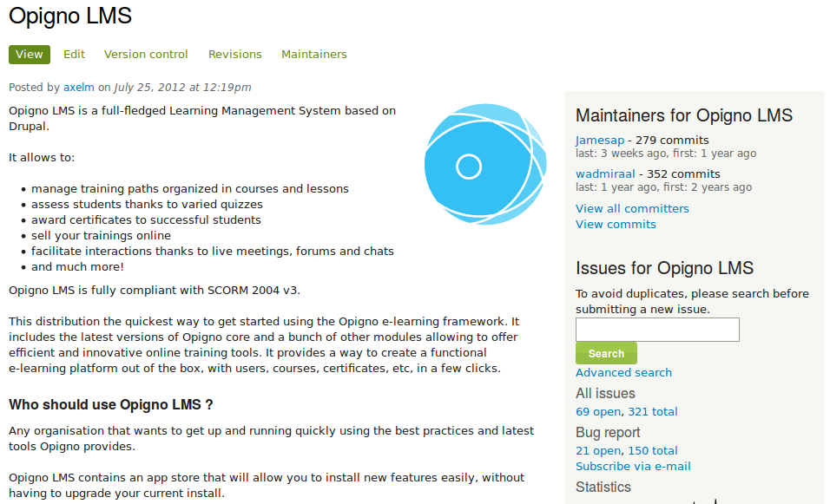Focus the issue search text field
830x504 pixels.
[657, 330]
